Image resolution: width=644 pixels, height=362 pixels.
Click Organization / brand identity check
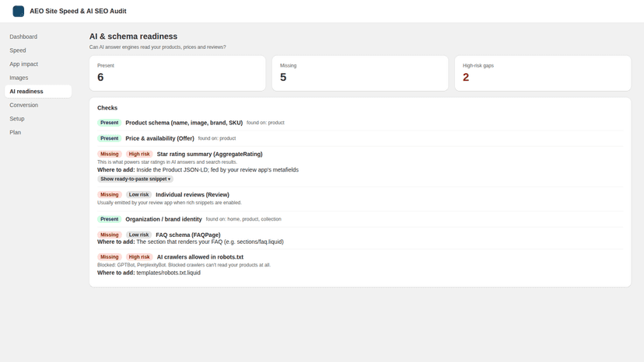point(163,219)
